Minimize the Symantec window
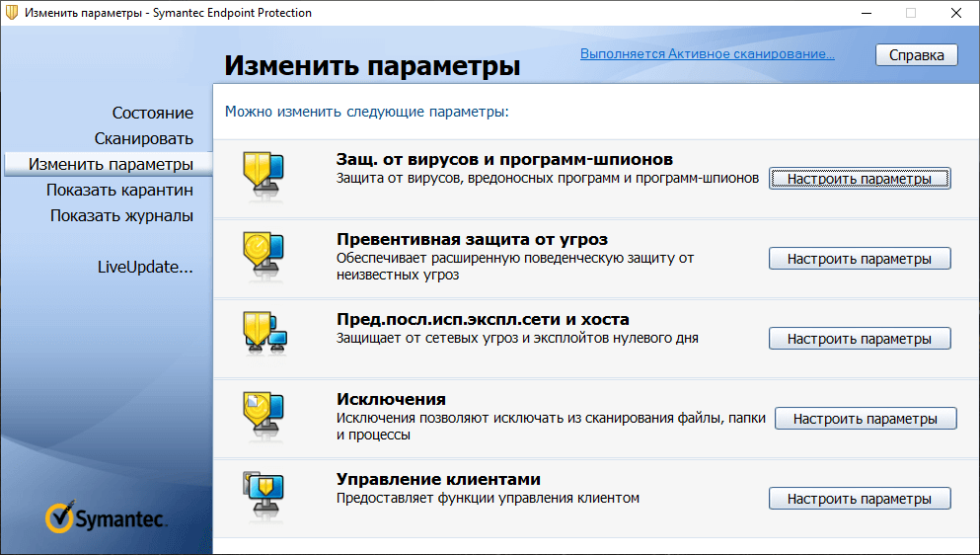 point(867,13)
